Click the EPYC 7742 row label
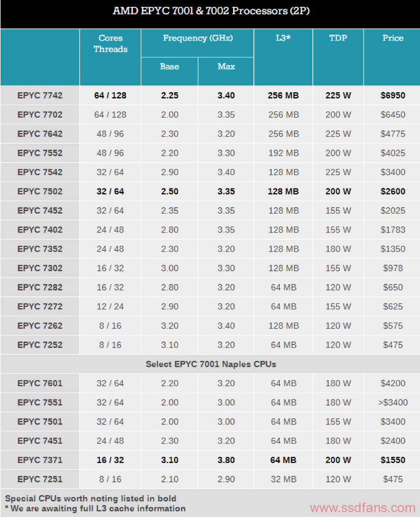This screenshot has width=420, height=517. pos(40,95)
